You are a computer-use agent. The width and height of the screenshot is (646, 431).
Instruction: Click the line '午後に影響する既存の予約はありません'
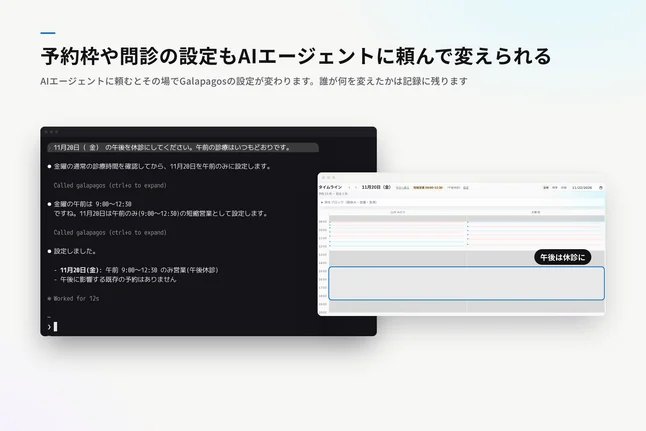tap(115, 279)
